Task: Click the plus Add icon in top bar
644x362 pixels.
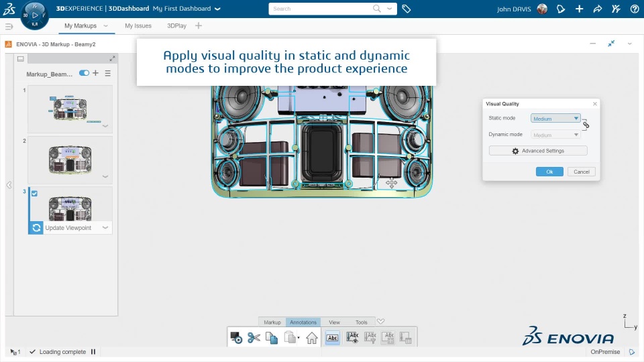Action: click(x=579, y=9)
